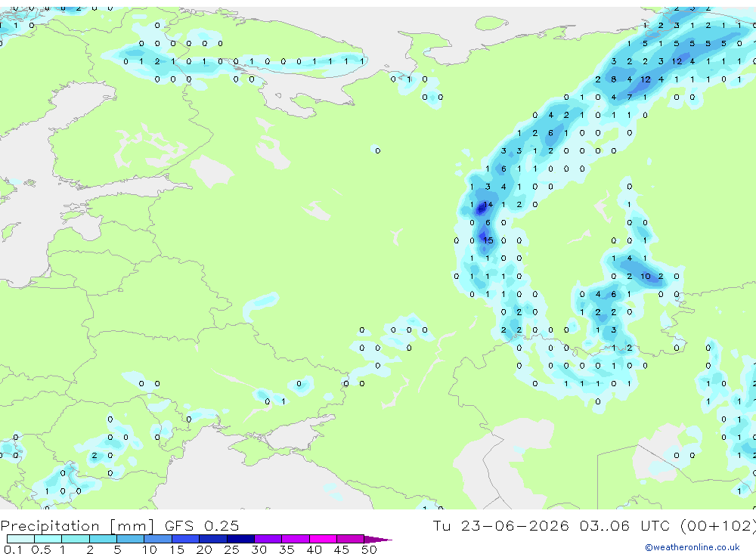Click the map value '10' precipitation reading
This screenshot has width=756, height=554.
646,277
